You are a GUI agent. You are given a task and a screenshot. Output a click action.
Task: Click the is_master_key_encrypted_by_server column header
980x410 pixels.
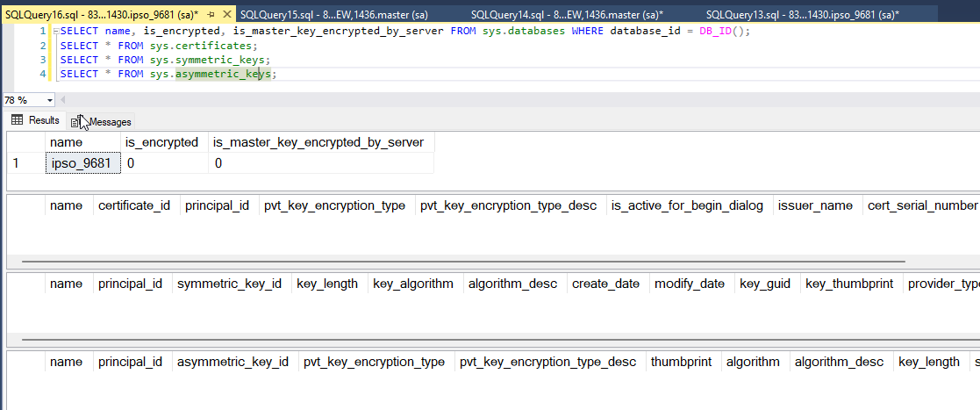coord(320,142)
